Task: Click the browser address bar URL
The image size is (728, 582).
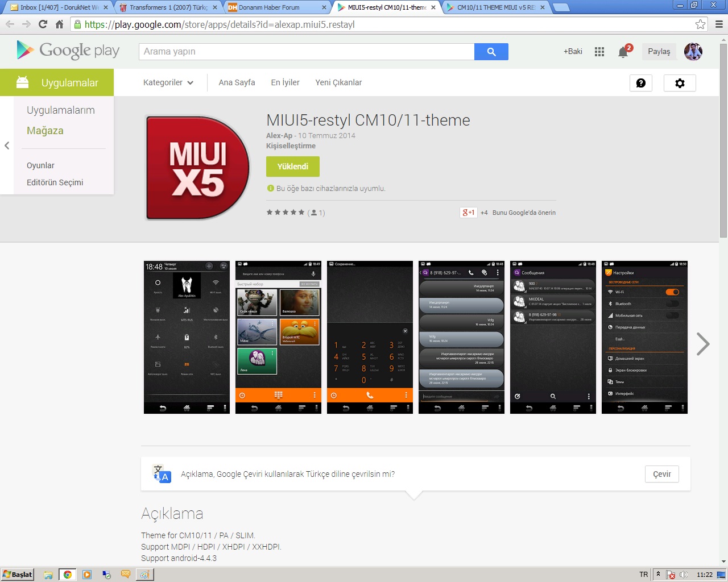Action: coord(220,24)
